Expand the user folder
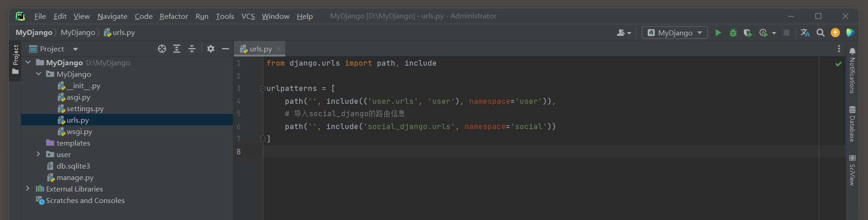 click(x=39, y=154)
